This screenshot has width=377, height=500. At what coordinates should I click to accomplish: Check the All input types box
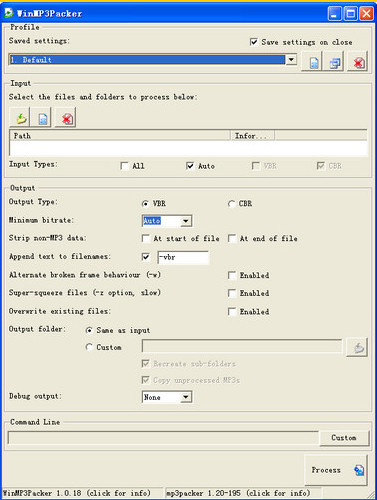tap(124, 166)
